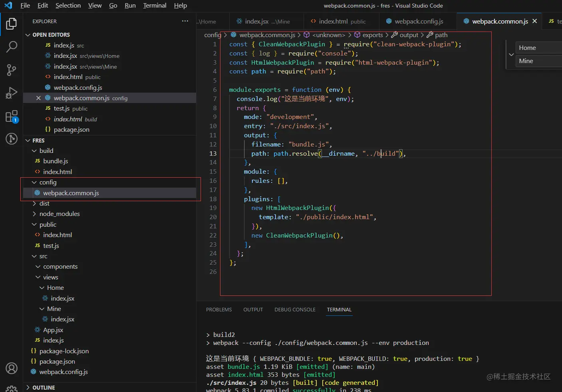Open the View menu
This screenshot has width=562, height=392.
click(x=95, y=6)
